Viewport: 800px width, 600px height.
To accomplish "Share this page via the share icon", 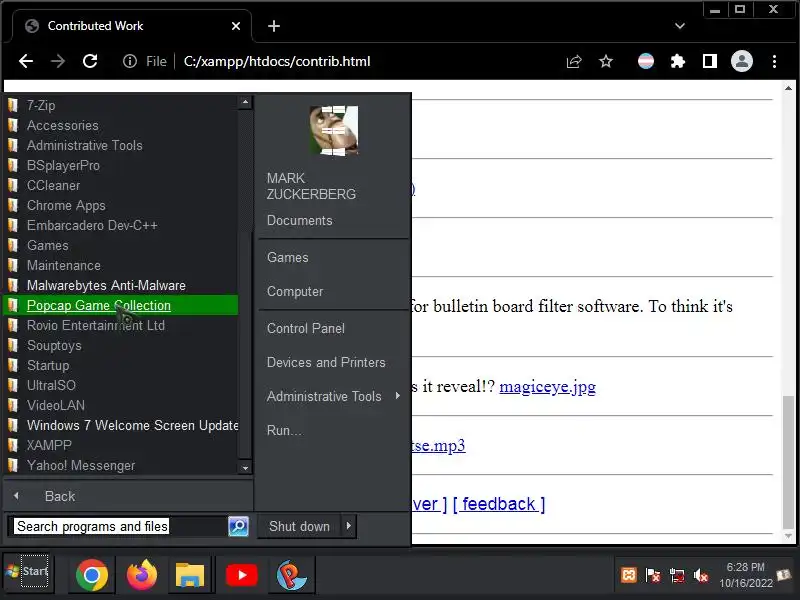I will point(574,62).
